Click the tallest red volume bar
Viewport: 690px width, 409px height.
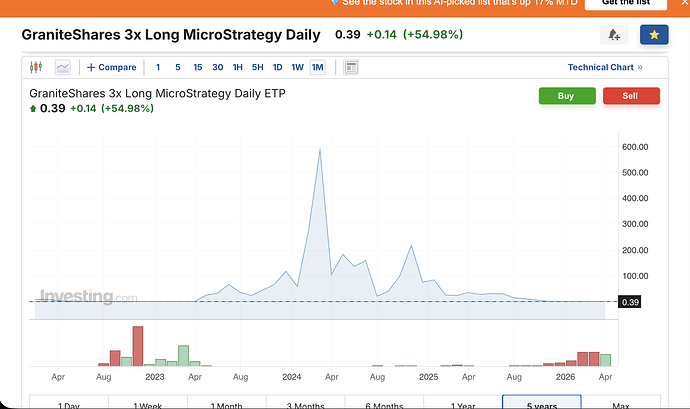click(138, 346)
